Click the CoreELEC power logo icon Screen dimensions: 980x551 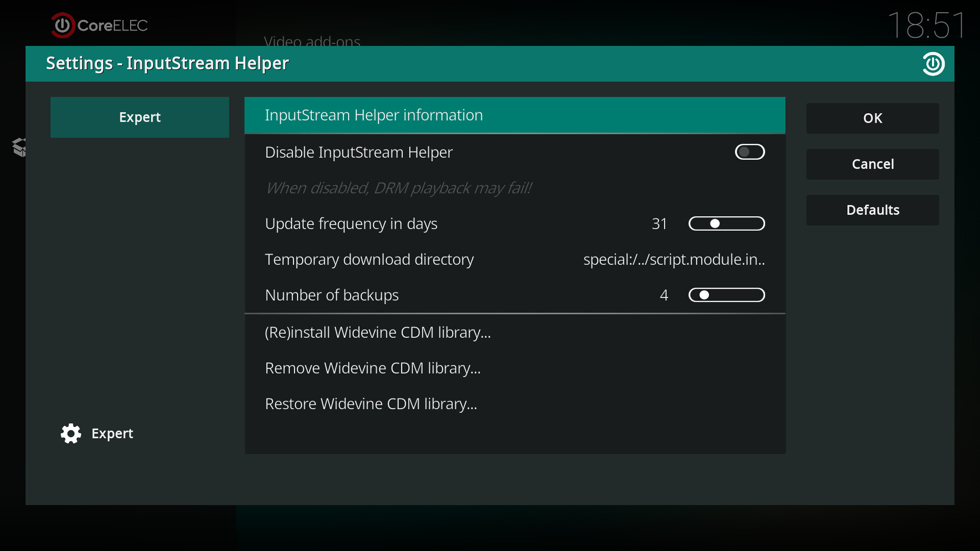click(63, 25)
